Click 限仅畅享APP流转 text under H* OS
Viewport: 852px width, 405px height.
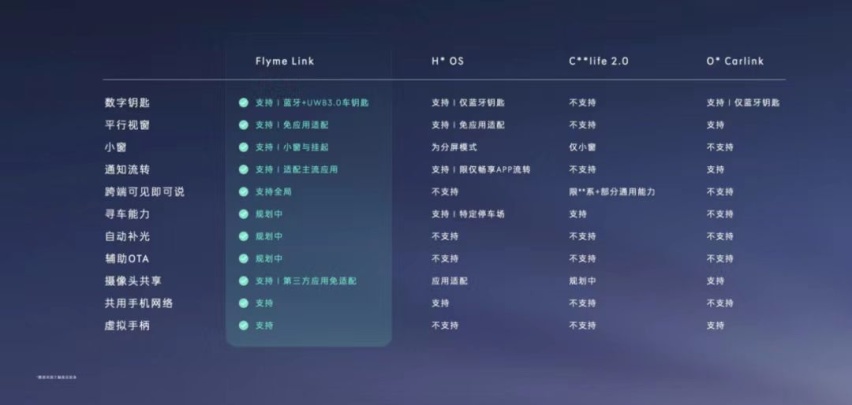[495, 169]
